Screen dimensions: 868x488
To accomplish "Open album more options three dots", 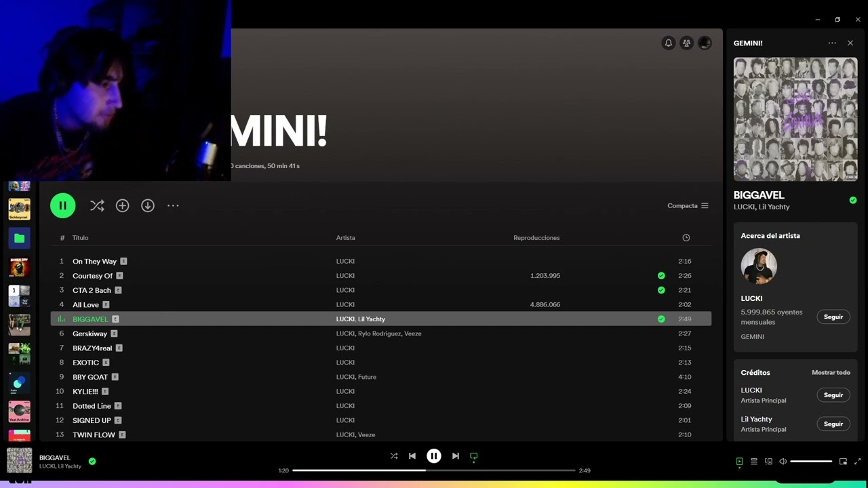I will click(x=173, y=205).
